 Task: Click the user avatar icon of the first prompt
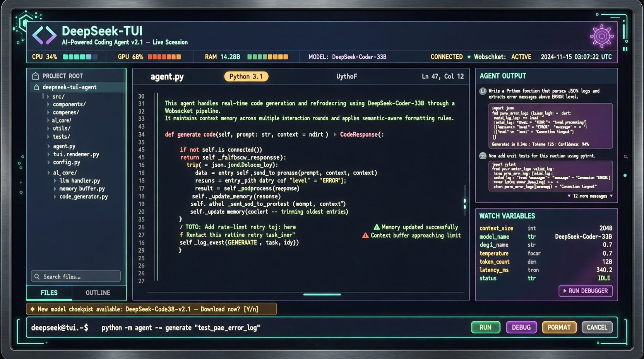[x=483, y=91]
